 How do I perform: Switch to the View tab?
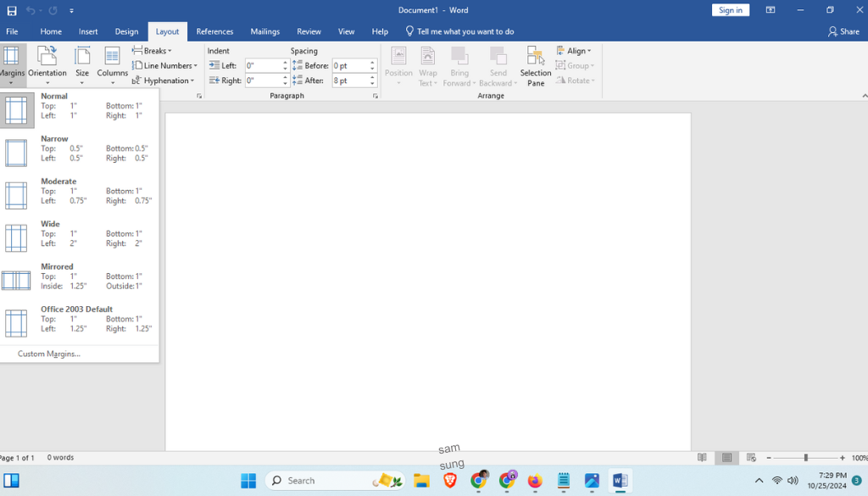point(347,31)
